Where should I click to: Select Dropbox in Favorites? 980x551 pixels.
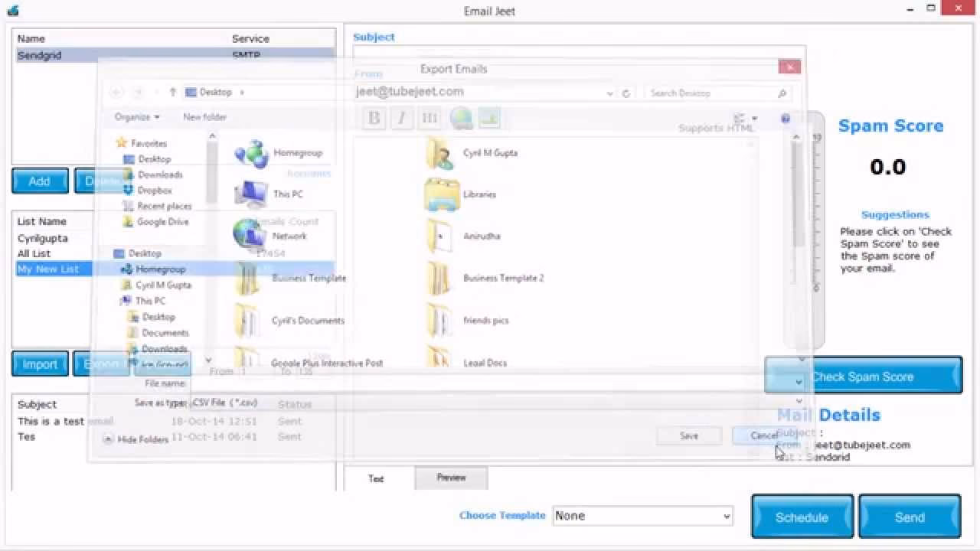click(x=155, y=191)
